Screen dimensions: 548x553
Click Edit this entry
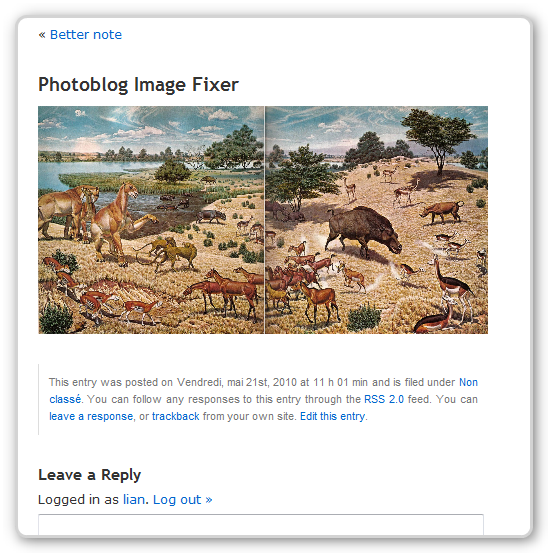332,416
